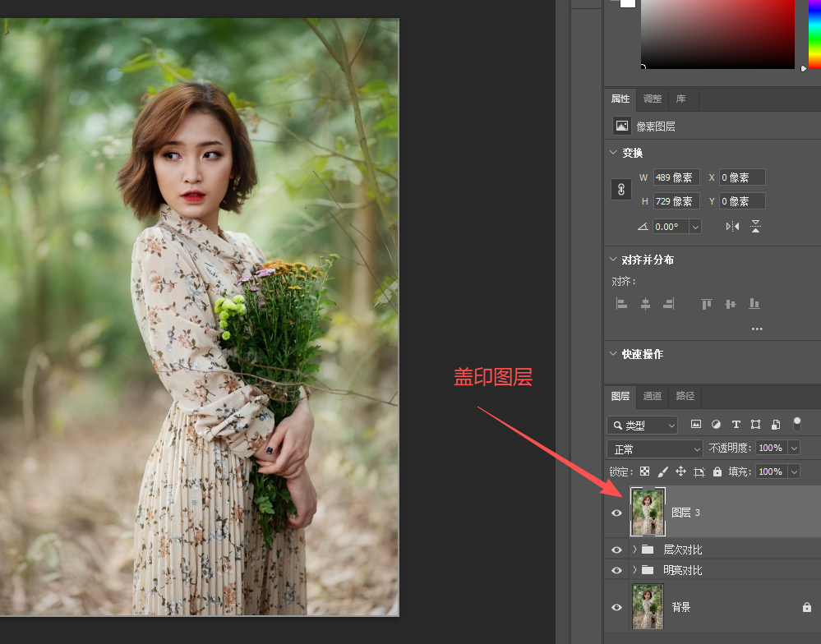The width and height of the screenshot is (821, 644).
Task: Toggle the layer filtering switch
Action: point(797,424)
